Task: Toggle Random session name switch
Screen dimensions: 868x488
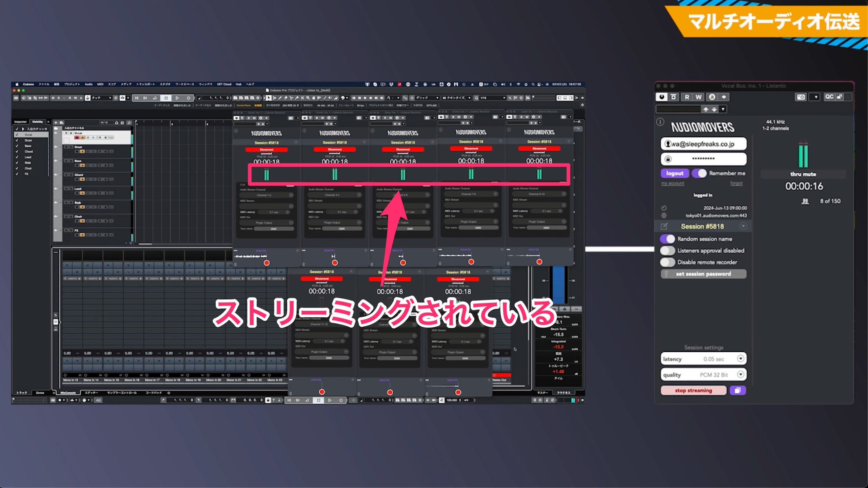Action: coord(667,239)
